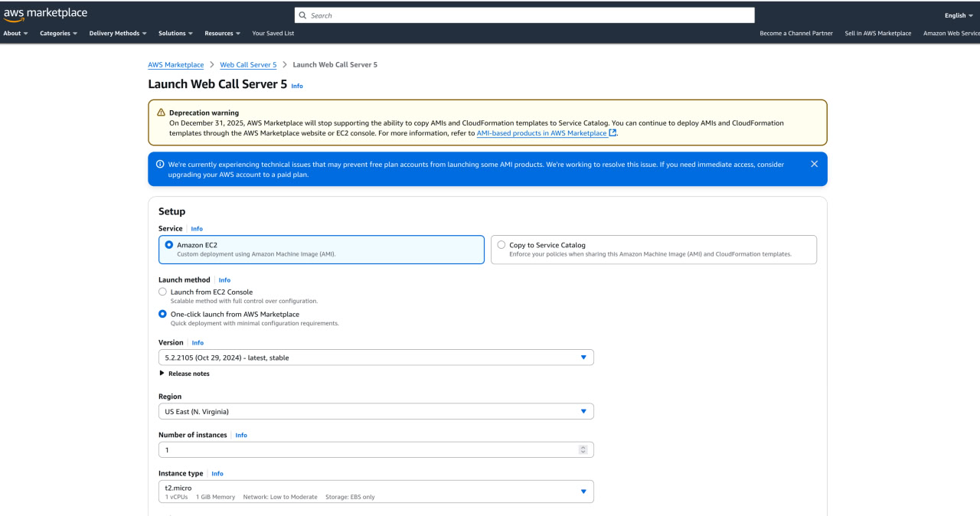Click Info link next to page title
Viewport: 980px width, 516px height.
click(297, 86)
